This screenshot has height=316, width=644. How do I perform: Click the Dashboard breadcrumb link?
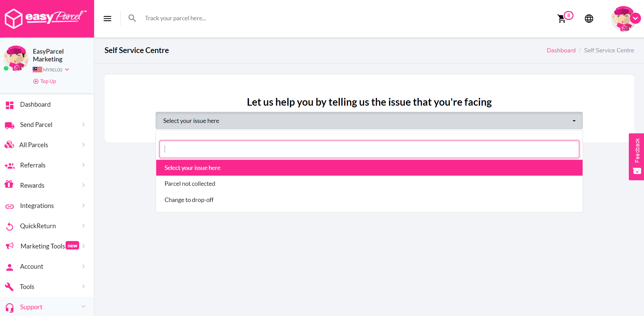coord(561,50)
